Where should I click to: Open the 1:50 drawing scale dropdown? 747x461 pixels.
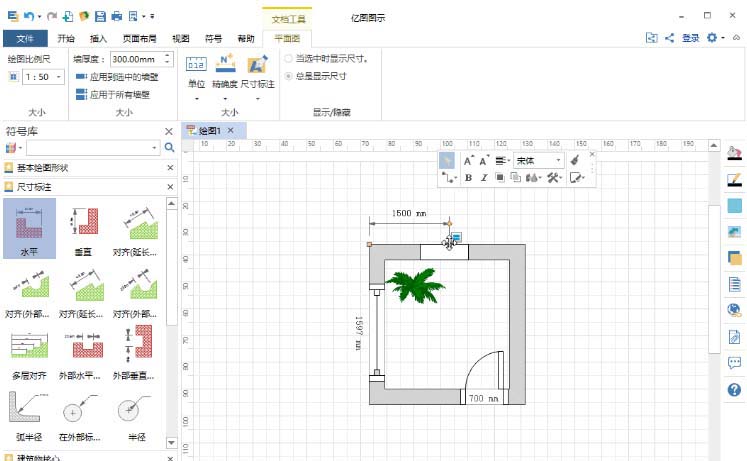click(40, 76)
